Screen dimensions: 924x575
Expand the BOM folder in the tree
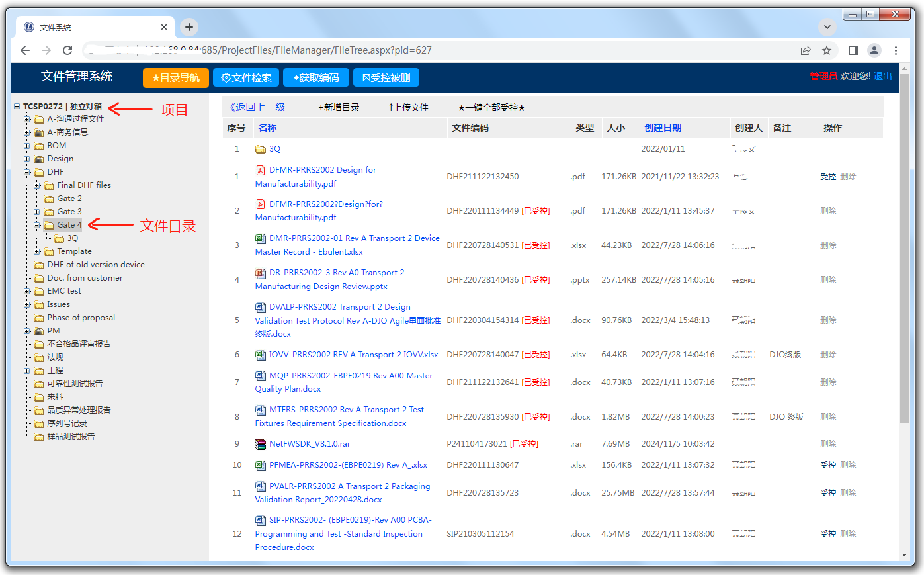[28, 146]
